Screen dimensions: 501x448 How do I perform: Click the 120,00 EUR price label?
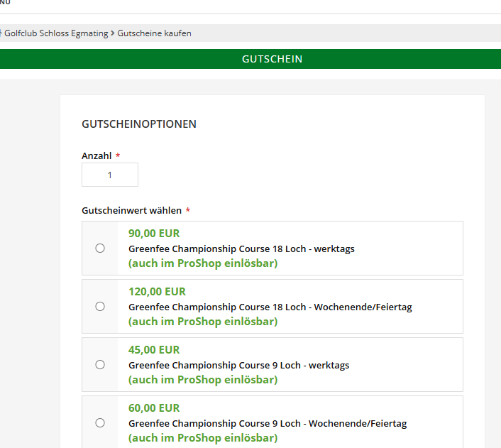[x=157, y=291]
